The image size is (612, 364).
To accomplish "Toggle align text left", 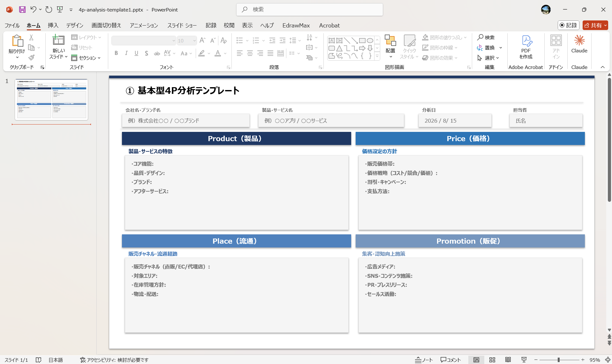I will pos(240,53).
